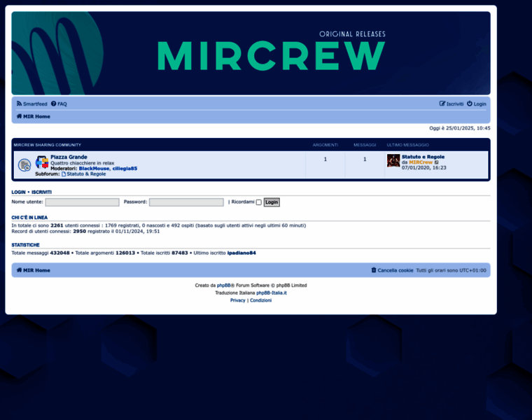Screen dimensions: 532x420
Task: Click view latest post icon
Action: tap(437, 162)
